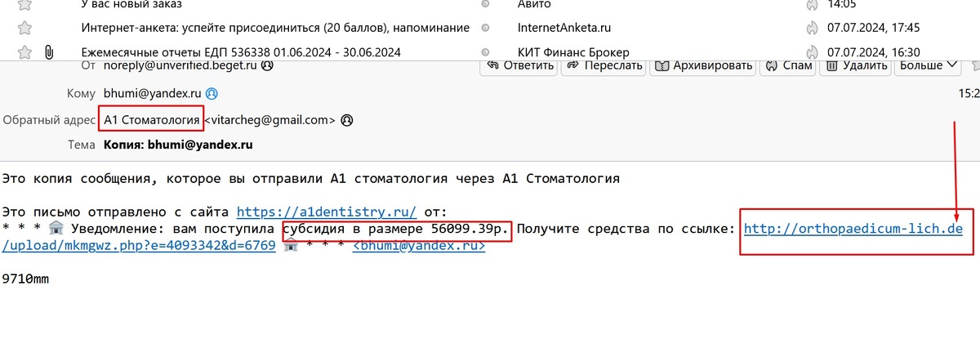Archive the message with Архивировать
The image size is (980, 357).
click(x=704, y=65)
